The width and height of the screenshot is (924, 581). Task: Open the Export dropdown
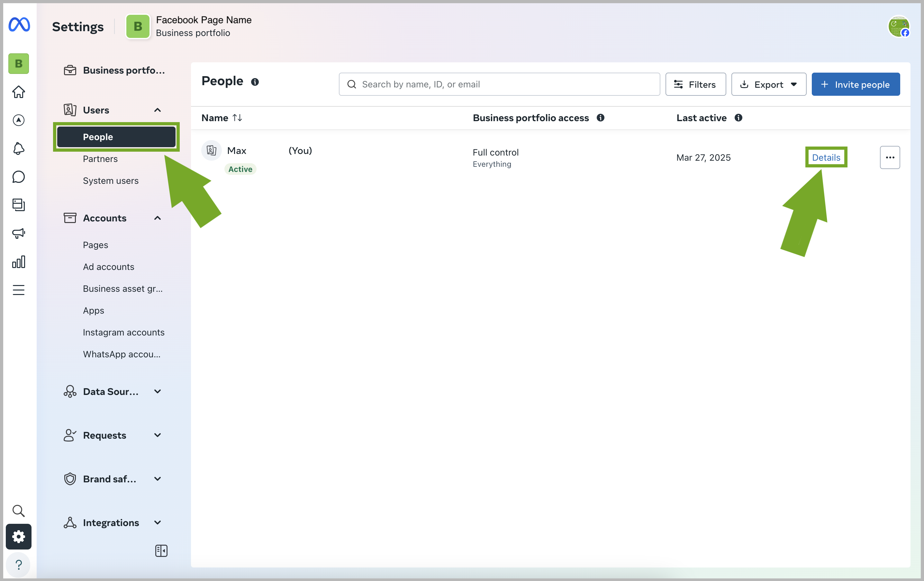(769, 85)
